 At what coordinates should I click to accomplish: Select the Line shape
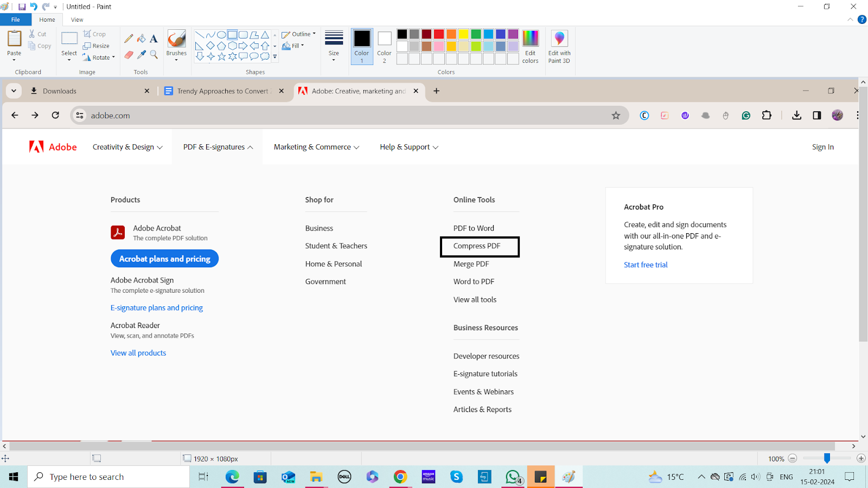[x=199, y=35]
